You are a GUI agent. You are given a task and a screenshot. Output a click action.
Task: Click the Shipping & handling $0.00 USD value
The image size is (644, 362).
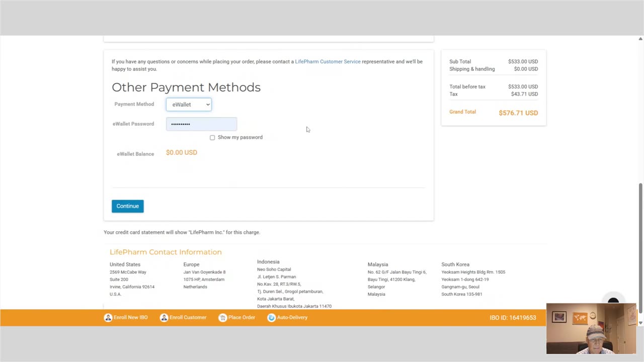point(526,69)
